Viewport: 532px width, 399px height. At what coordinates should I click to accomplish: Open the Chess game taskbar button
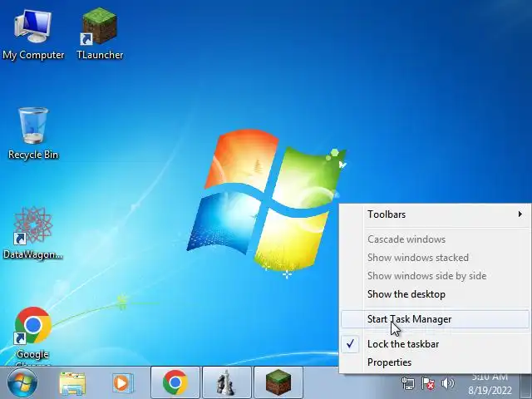click(x=227, y=382)
